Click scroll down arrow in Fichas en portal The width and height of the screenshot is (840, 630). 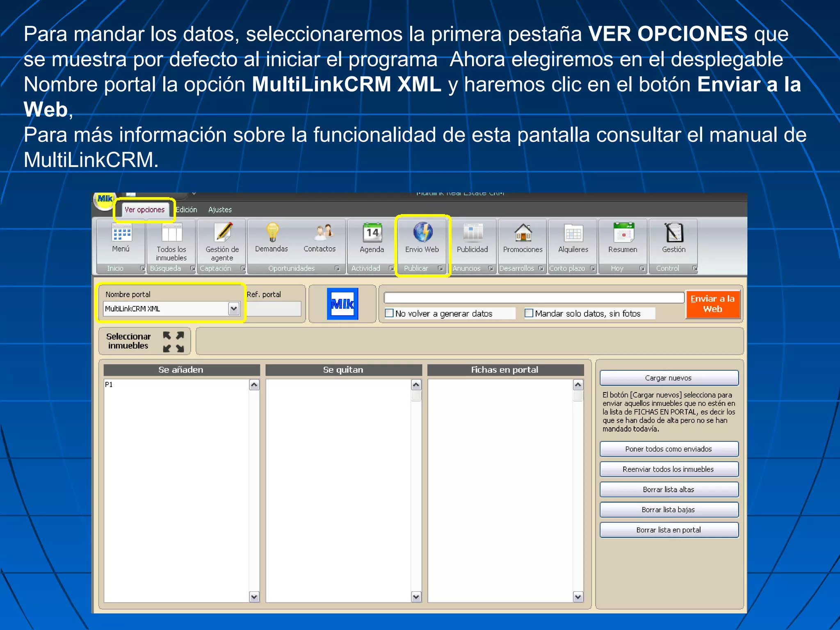coord(578,597)
